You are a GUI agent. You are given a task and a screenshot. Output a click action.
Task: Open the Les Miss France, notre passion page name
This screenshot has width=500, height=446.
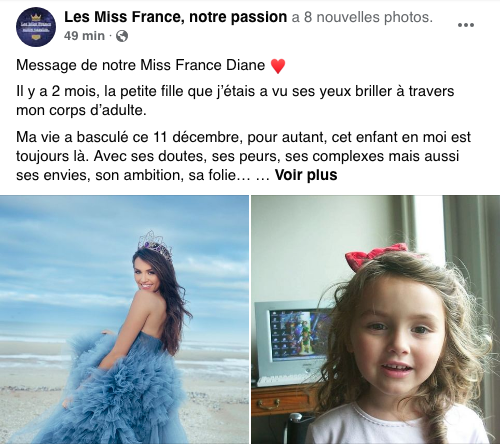point(175,17)
